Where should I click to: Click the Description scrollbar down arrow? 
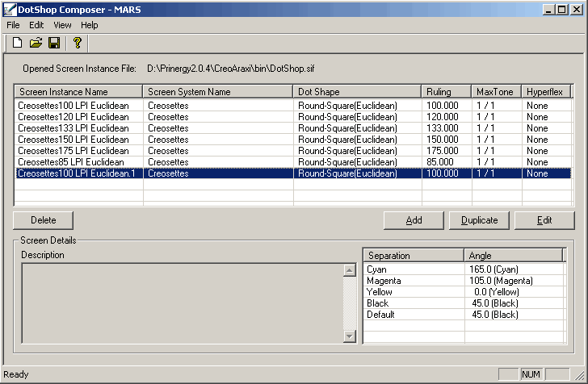[350, 337]
